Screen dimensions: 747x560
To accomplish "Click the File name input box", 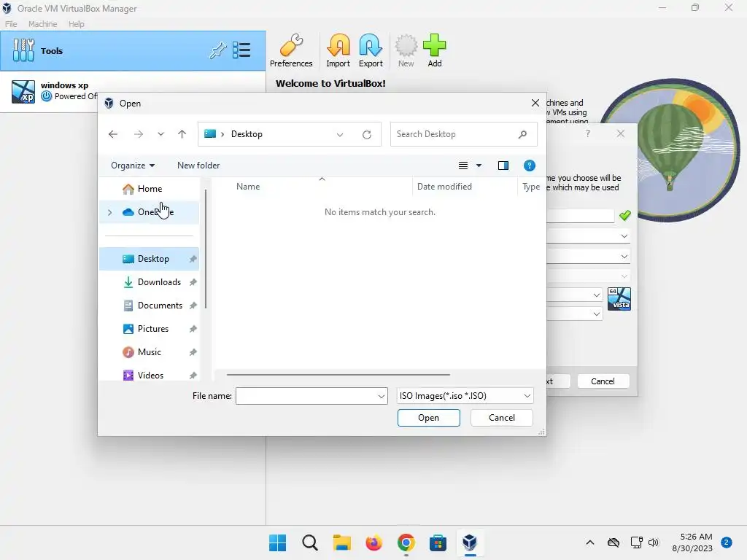I will [x=306, y=396].
